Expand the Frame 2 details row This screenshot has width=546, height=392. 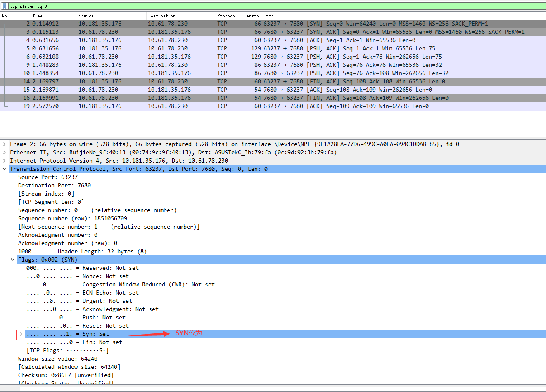click(4, 144)
